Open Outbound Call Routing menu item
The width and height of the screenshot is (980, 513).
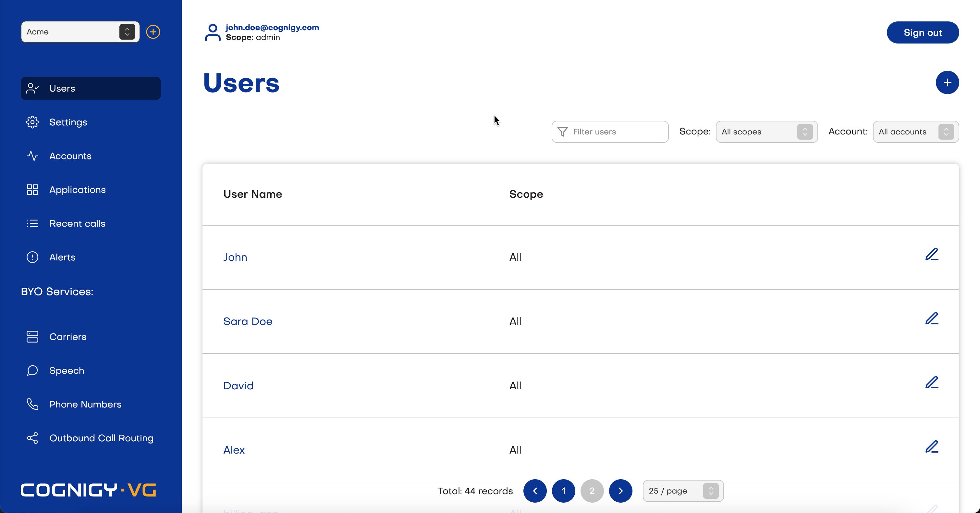coord(101,438)
